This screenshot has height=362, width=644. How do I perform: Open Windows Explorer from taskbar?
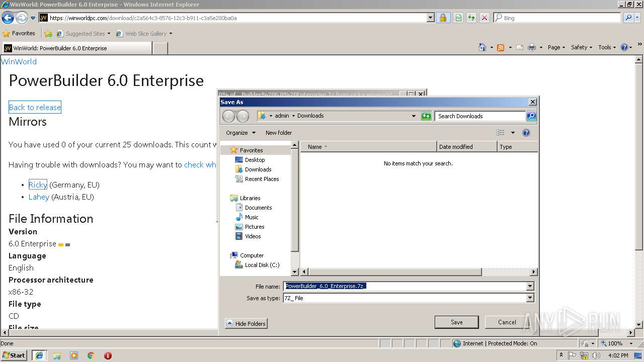(57, 355)
